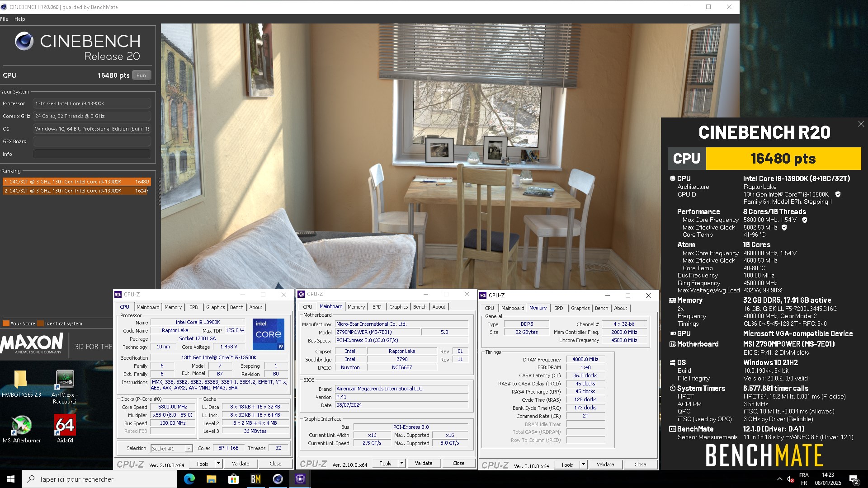The image size is (868, 488).
Task: Open HWBOT X265 2.3 desktop folder
Action: pyautogui.click(x=21, y=383)
